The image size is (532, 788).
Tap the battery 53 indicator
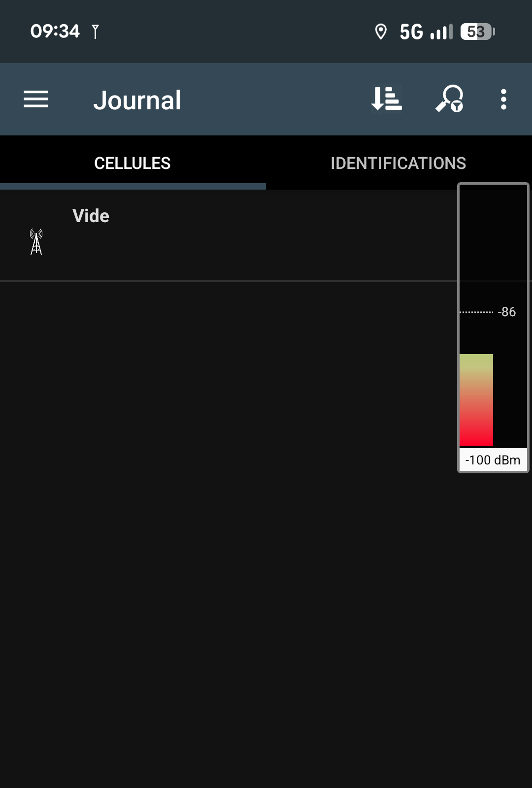click(477, 32)
